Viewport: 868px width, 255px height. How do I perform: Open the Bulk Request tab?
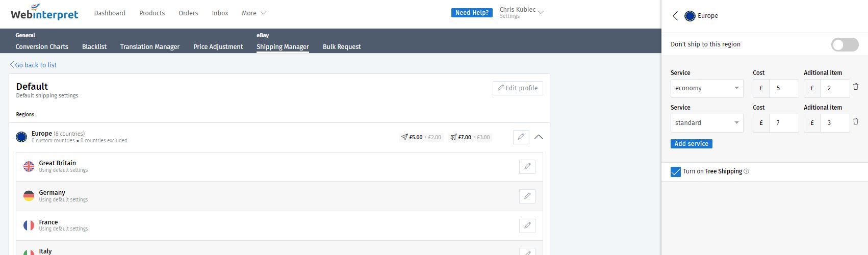[x=342, y=46]
